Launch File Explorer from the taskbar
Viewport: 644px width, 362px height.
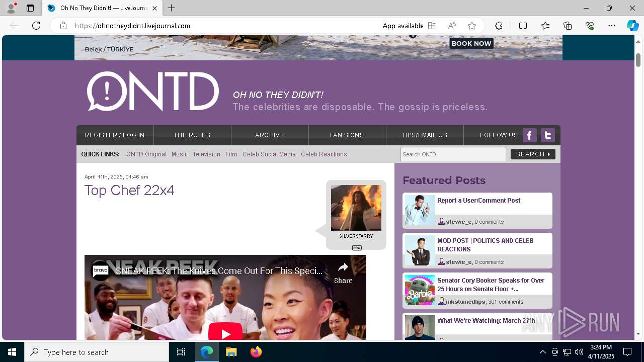pyautogui.click(x=231, y=352)
